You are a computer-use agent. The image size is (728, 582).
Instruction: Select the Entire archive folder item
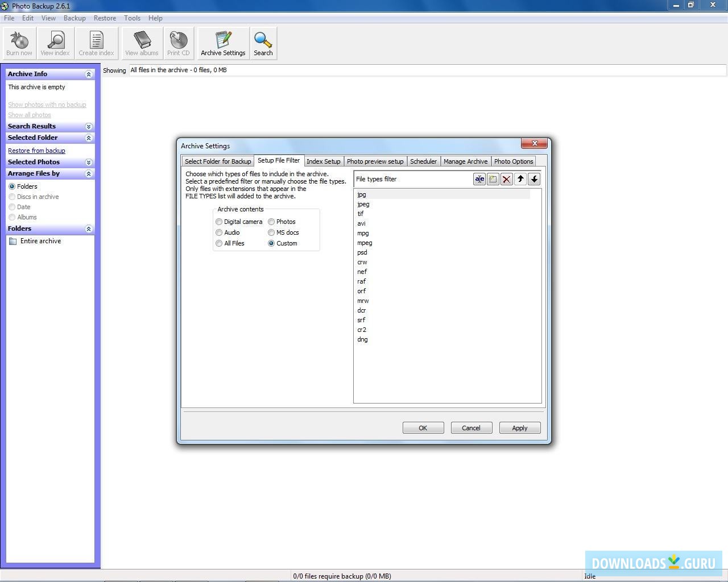pyautogui.click(x=40, y=241)
